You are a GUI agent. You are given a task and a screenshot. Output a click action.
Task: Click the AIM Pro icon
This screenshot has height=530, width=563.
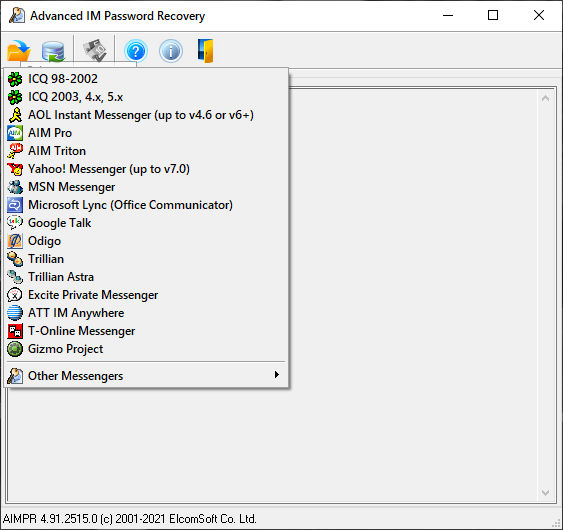pos(15,133)
